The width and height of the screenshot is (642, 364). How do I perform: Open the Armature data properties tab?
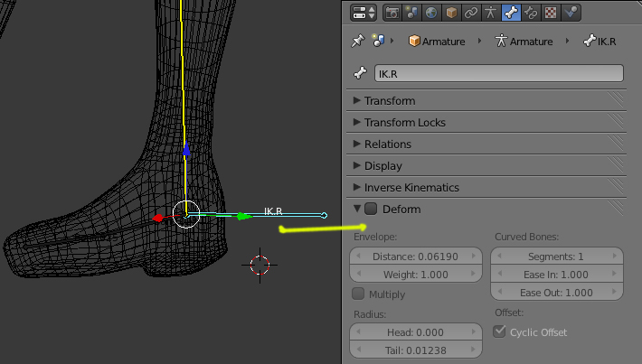[x=490, y=13]
